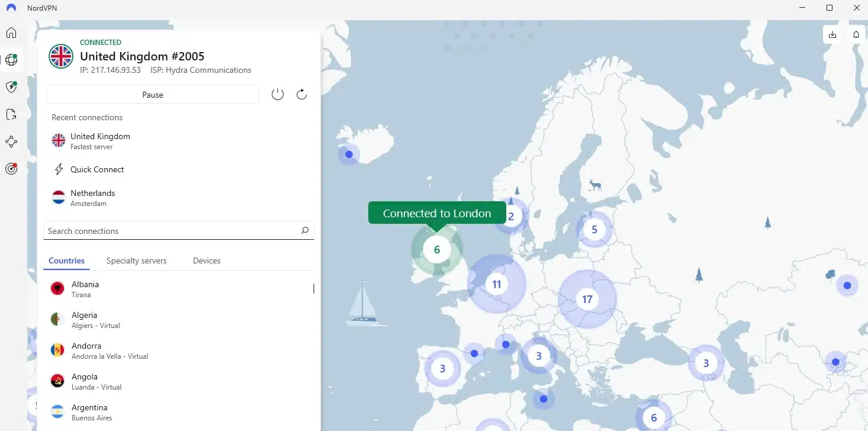This screenshot has height=431, width=868.
Task: Click the search magnifier icon
Action: pyautogui.click(x=305, y=230)
